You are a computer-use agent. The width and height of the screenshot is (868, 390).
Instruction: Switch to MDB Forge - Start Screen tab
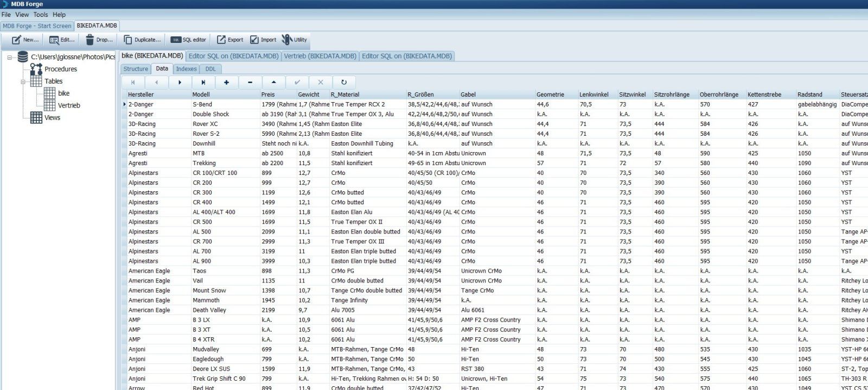pos(37,26)
